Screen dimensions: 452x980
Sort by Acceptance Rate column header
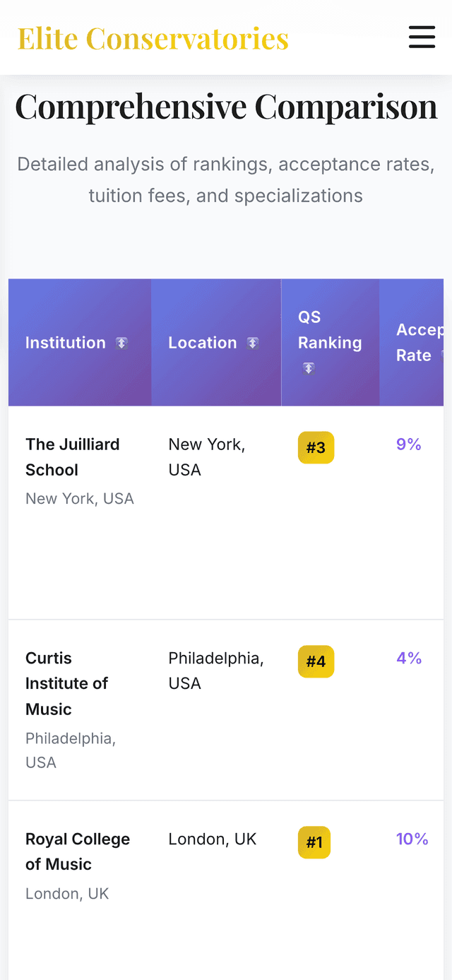tap(418, 343)
